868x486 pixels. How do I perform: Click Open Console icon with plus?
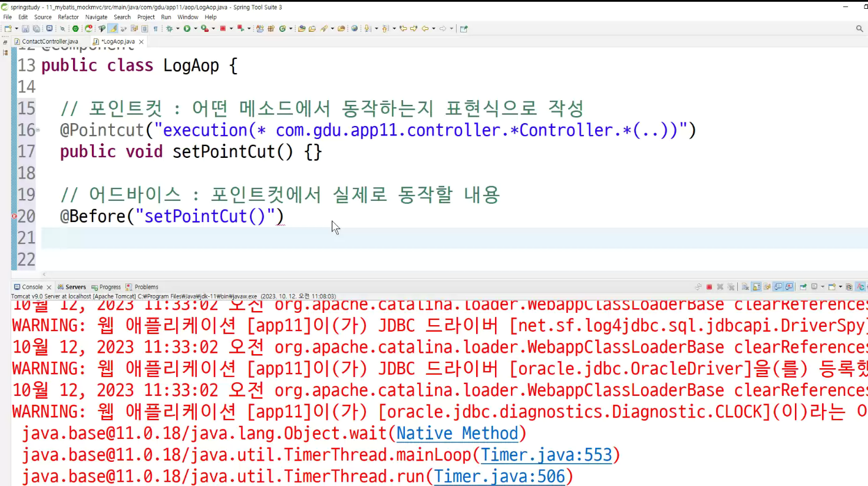click(x=832, y=287)
